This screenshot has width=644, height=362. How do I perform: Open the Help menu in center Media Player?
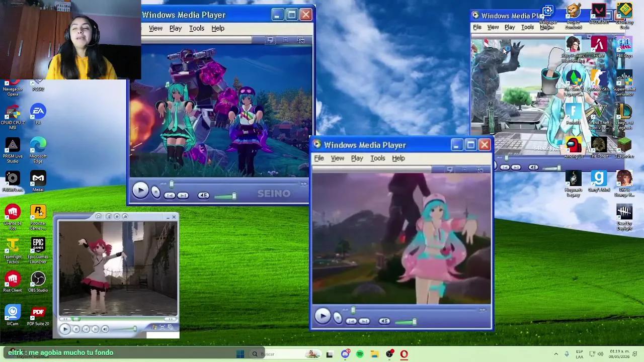[x=398, y=158]
